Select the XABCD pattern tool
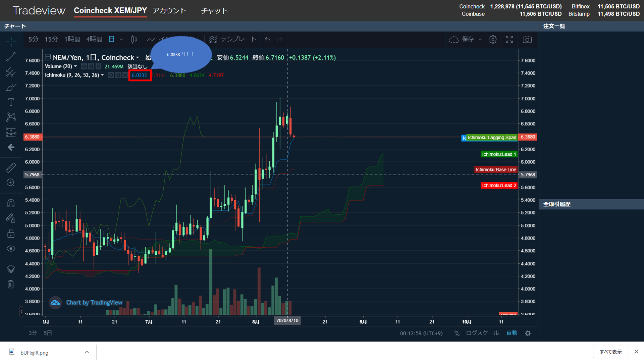 point(11,117)
